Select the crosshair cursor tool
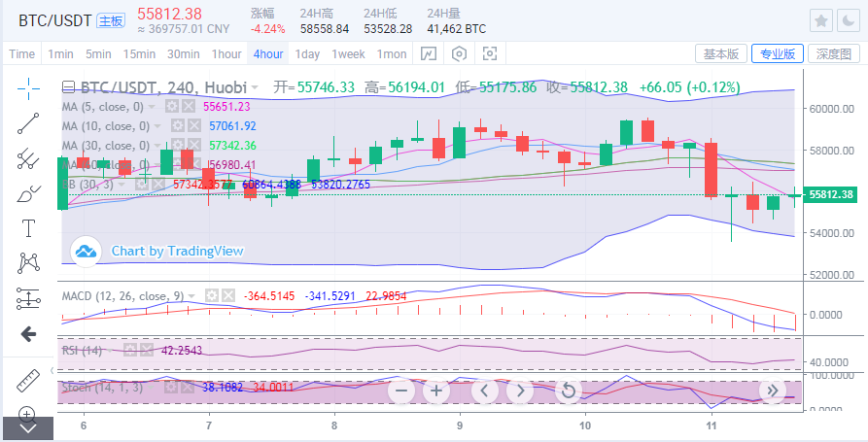The height and width of the screenshot is (442, 868). [x=27, y=88]
